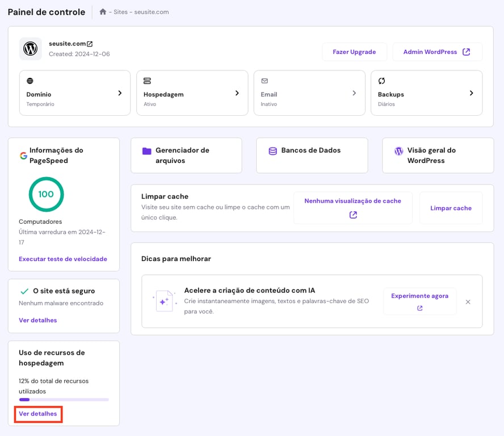Click Nenhum malware encontrado text
504x436 pixels.
tap(61, 303)
